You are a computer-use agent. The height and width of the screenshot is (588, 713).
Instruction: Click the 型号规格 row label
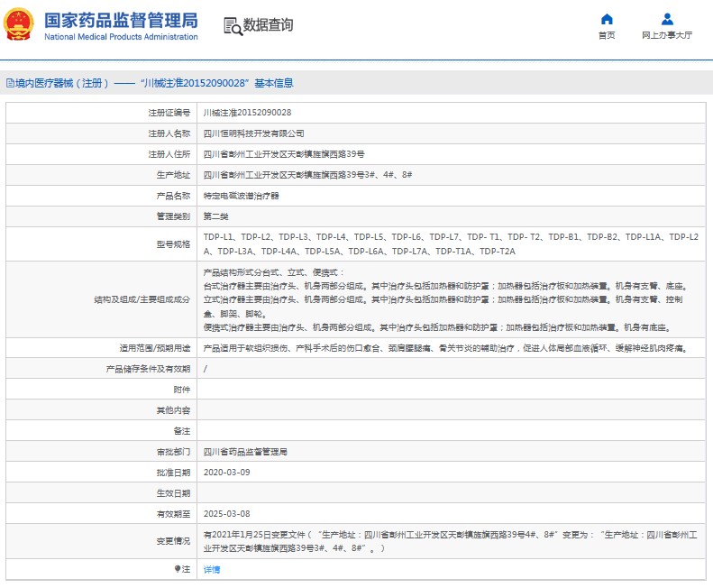173,243
